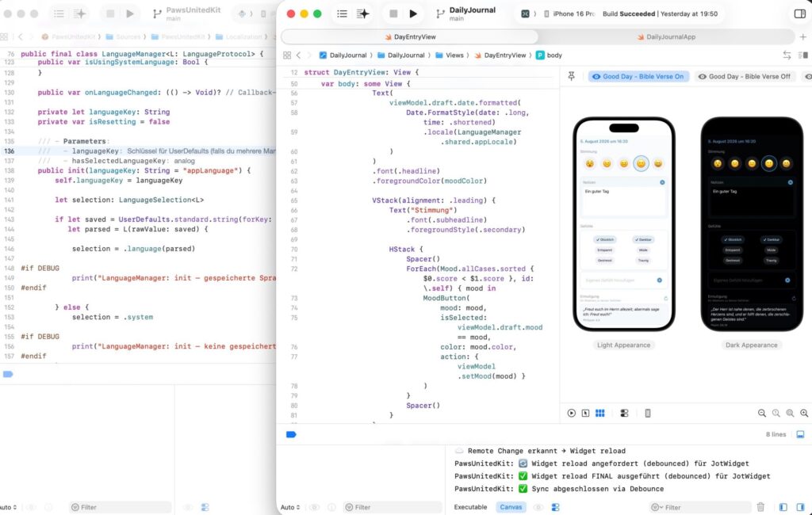
Task: Zoom canvas to 100 percent
Action: coord(776,413)
